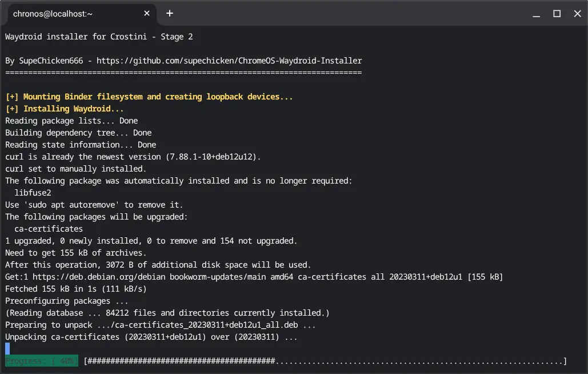Viewport: 588px width, 374px height.
Task: Click the 'sudo apt autoremove' hint line
Action: tap(94, 205)
